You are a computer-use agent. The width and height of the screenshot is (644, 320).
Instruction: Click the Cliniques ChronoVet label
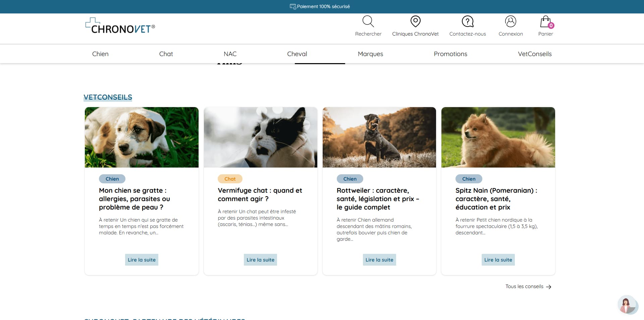tap(415, 34)
